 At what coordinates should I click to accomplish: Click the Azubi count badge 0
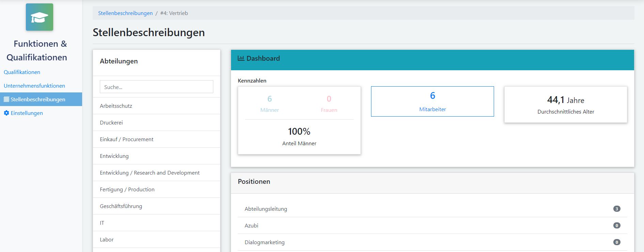(x=617, y=225)
